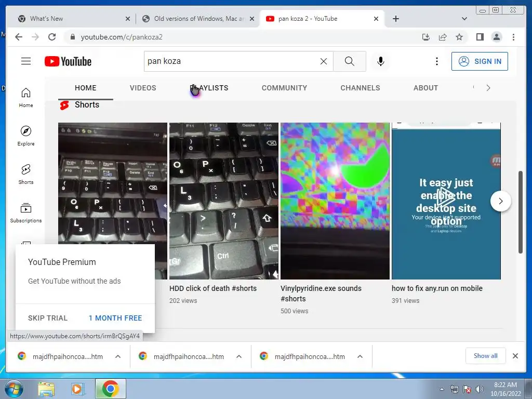Select the channel HOME tab
Image resolution: width=532 pixels, height=399 pixels.
tap(86, 88)
